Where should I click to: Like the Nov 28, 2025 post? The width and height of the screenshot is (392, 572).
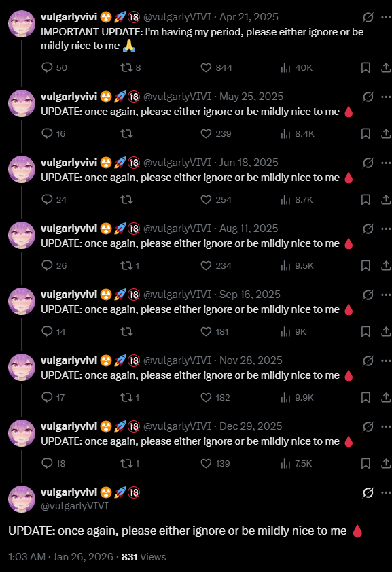[x=215, y=397]
